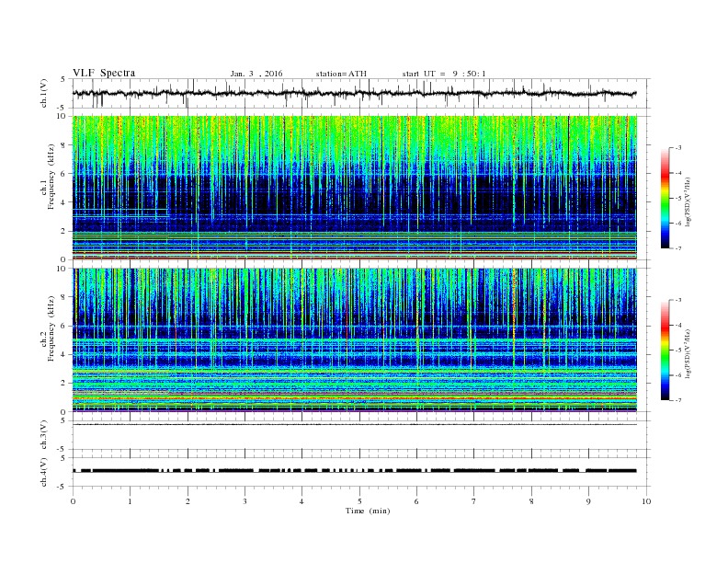Click inside the ch.1 spectrogram panel
This screenshot has width=728, height=563.
tap(355, 188)
